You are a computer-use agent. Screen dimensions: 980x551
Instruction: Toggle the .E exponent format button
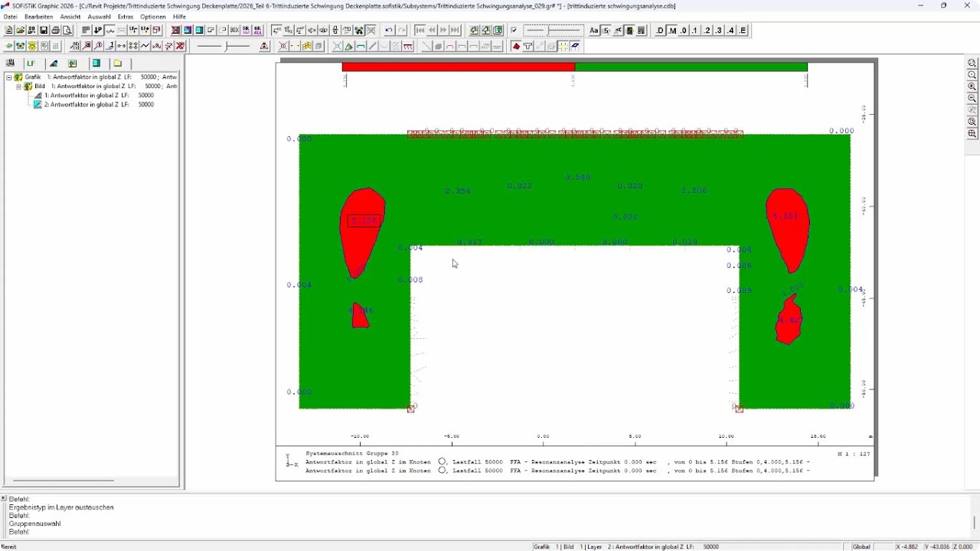pyautogui.click(x=743, y=31)
